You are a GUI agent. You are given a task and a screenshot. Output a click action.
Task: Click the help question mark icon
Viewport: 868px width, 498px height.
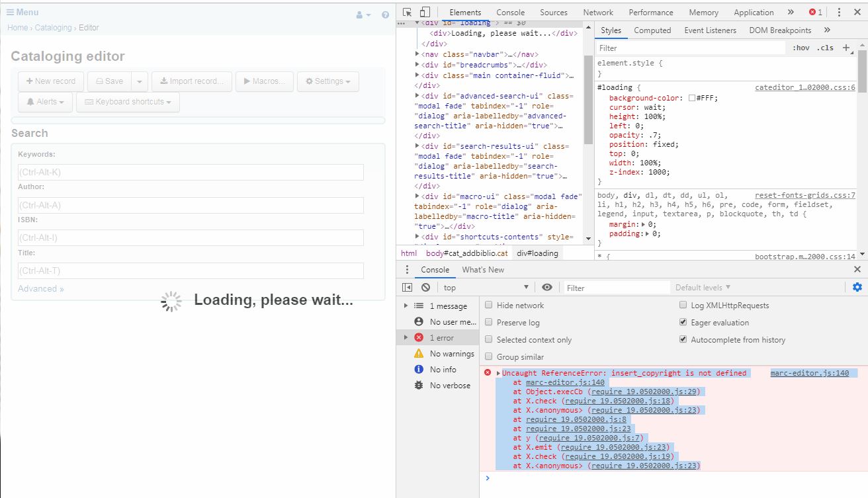(x=386, y=15)
